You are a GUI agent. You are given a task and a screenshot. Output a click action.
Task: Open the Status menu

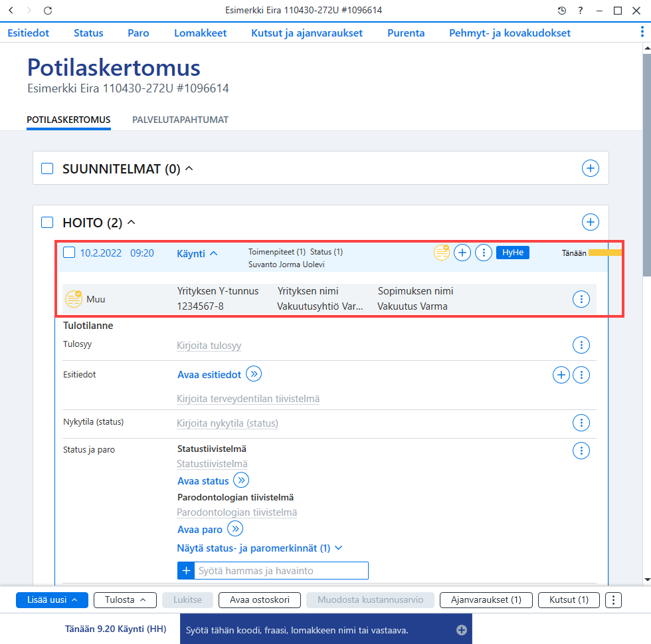(88, 33)
